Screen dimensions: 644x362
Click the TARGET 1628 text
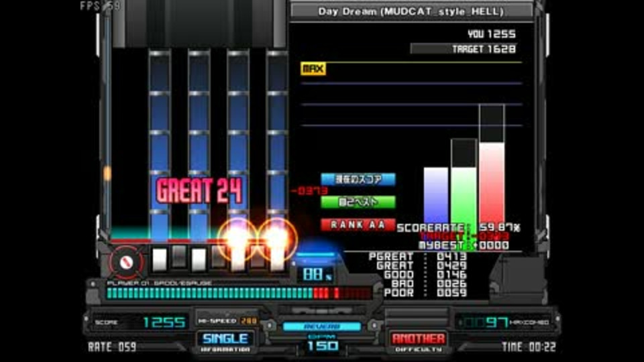pyautogui.click(x=484, y=49)
